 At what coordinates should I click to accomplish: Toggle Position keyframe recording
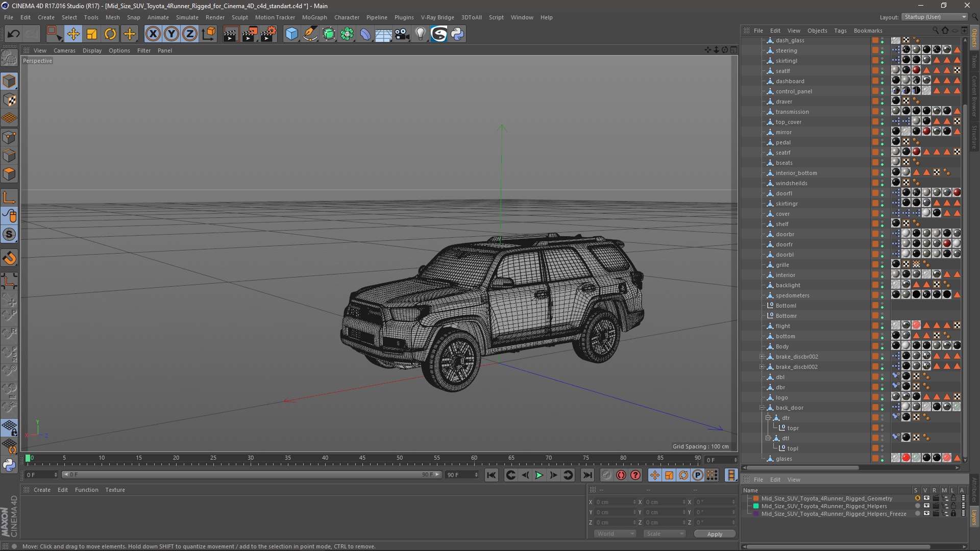coord(655,475)
